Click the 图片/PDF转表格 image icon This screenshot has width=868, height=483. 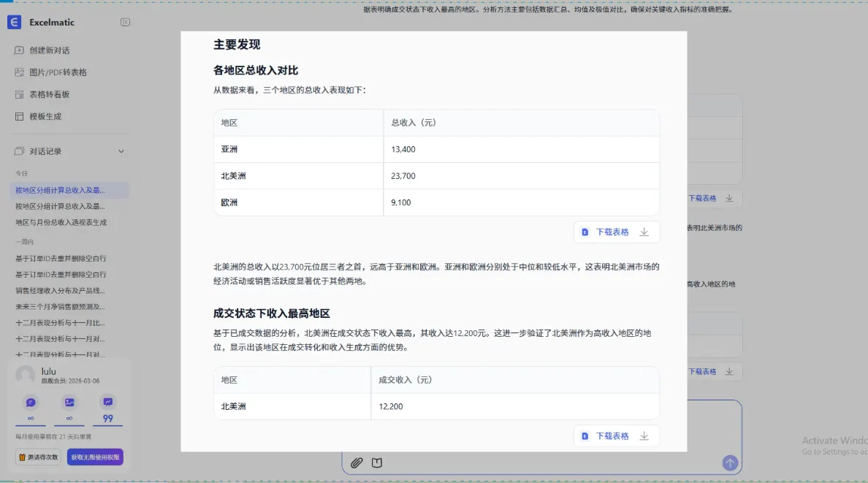pyautogui.click(x=20, y=72)
